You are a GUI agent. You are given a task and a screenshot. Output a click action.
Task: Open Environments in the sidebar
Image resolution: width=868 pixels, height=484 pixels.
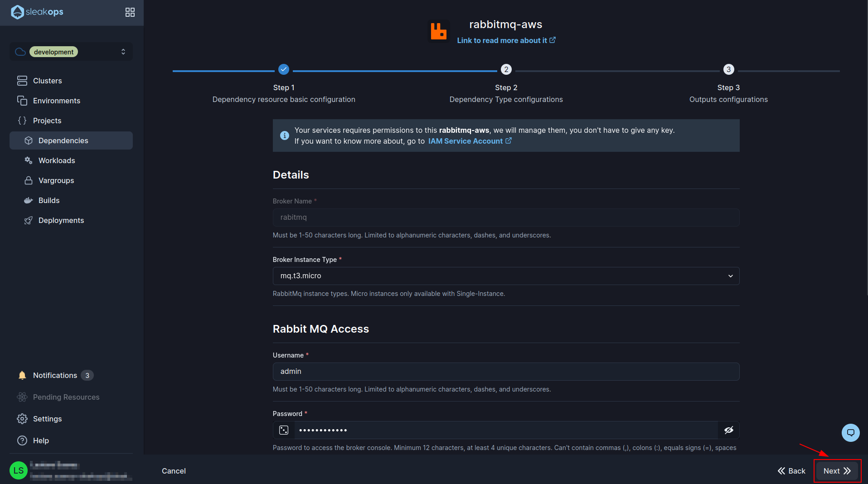tap(71, 101)
